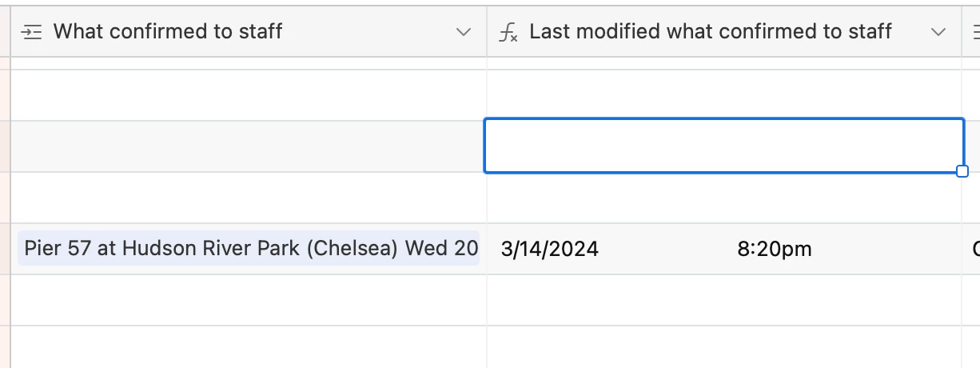Click the empty What confirmed cell directly above Pier 57
980x368 pixels.
click(x=248, y=198)
